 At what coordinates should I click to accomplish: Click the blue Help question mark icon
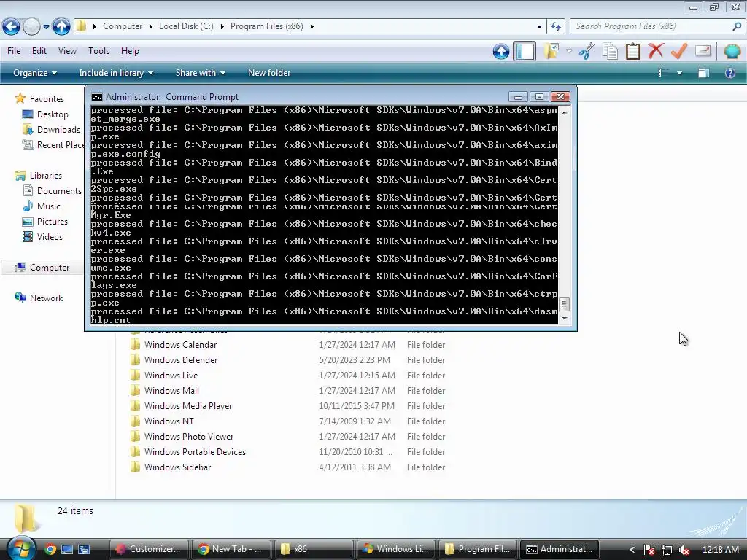click(x=729, y=73)
